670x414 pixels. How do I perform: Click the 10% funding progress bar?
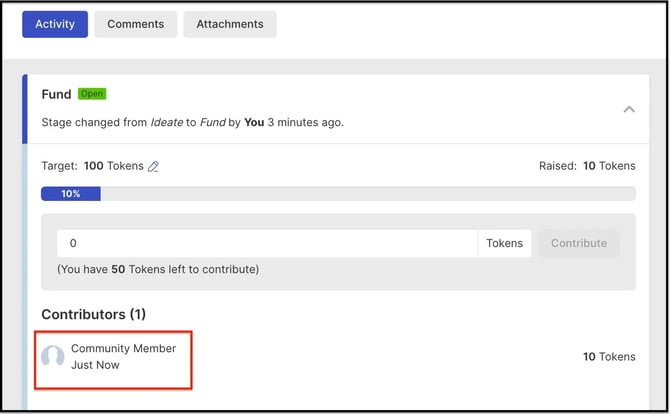point(338,194)
